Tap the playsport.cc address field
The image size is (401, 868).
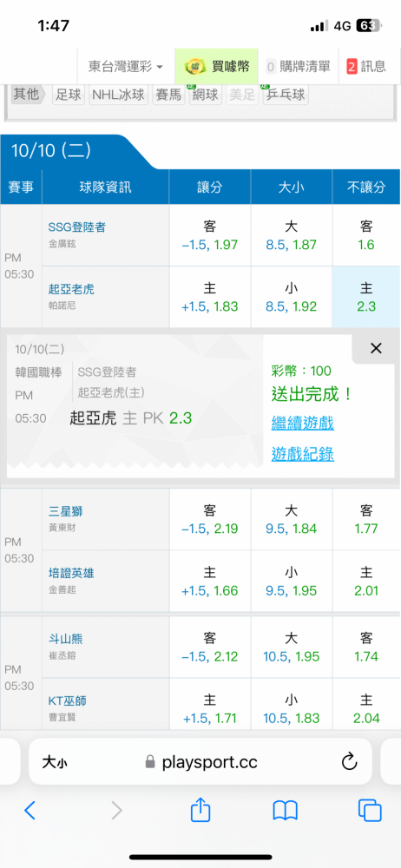point(200,762)
